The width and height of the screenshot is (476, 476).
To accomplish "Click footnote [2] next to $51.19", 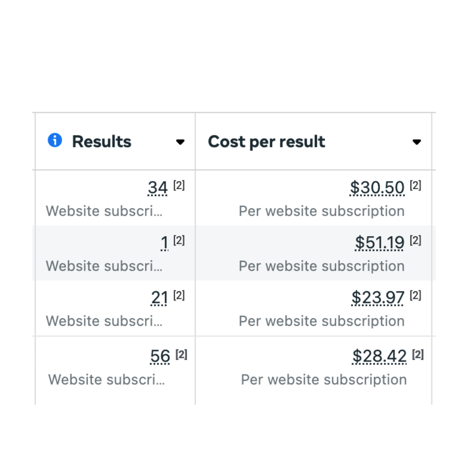I will pos(416,240).
